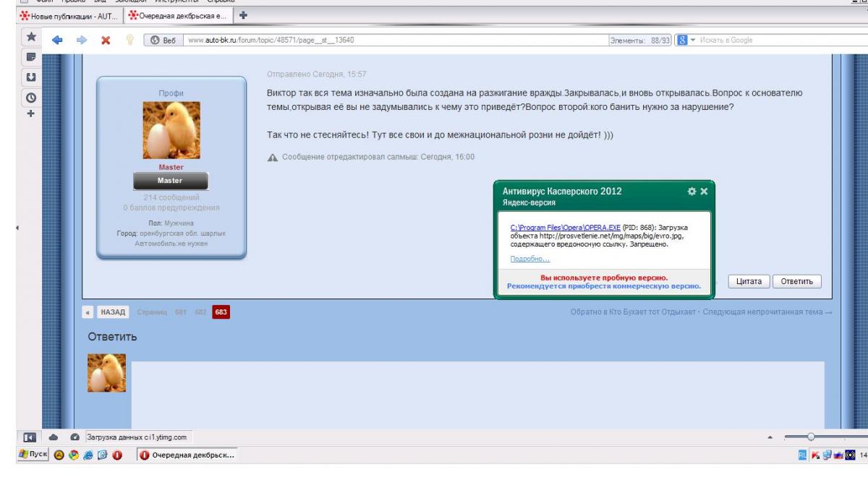Click the Цитата button

pyautogui.click(x=748, y=282)
